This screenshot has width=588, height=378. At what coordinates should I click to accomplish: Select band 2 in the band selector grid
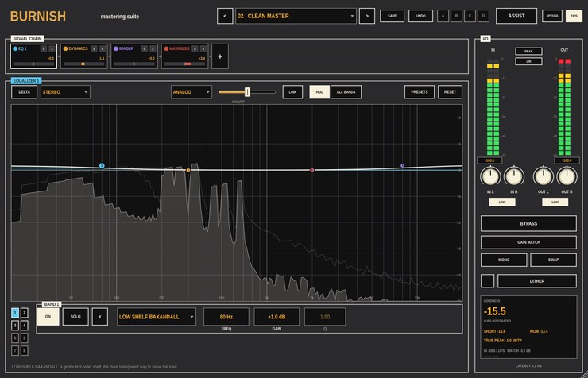pos(24,313)
